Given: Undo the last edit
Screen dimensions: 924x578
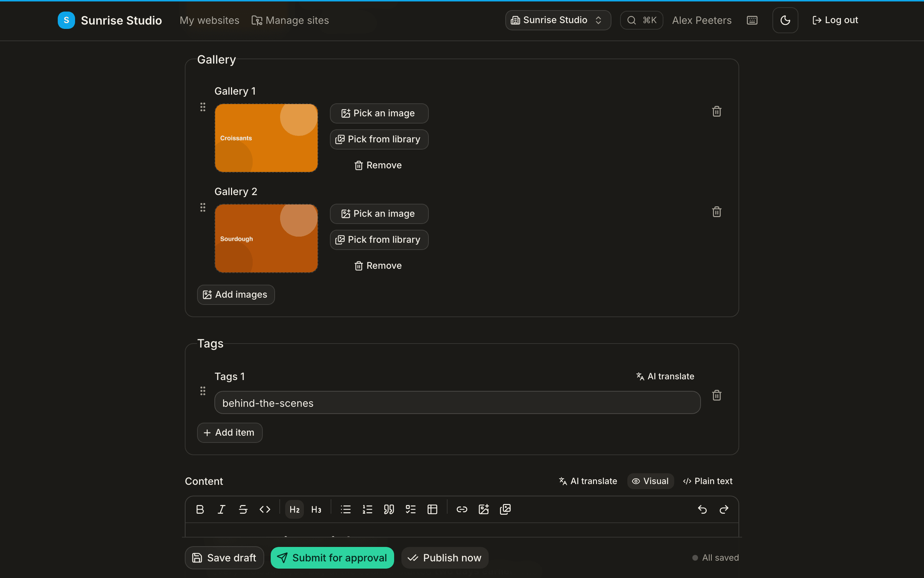Looking at the screenshot, I should click(702, 509).
